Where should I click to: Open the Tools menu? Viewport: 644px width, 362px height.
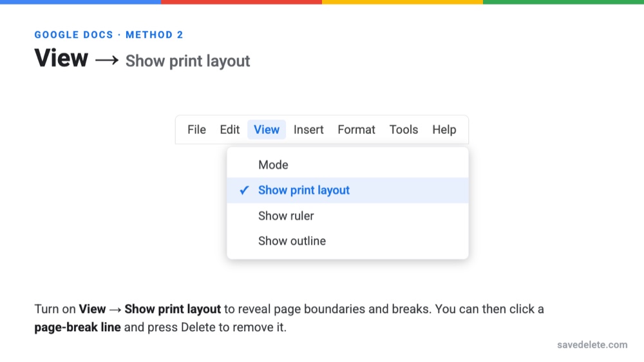404,130
